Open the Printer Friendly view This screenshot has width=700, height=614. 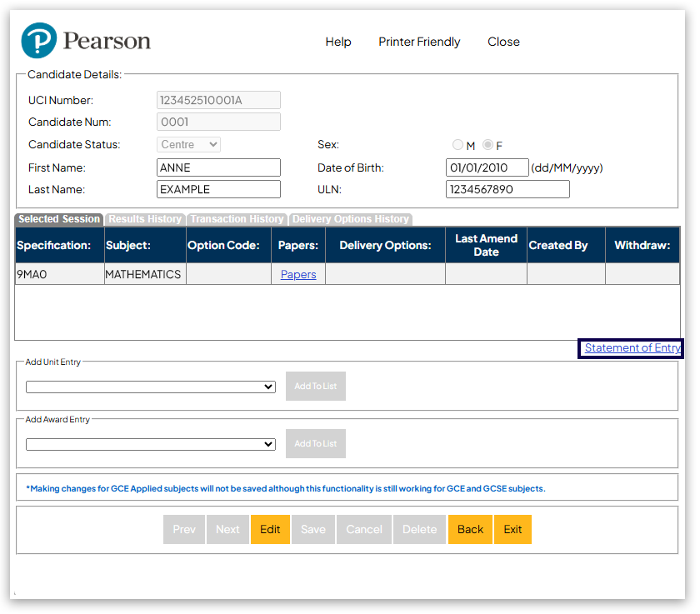419,42
